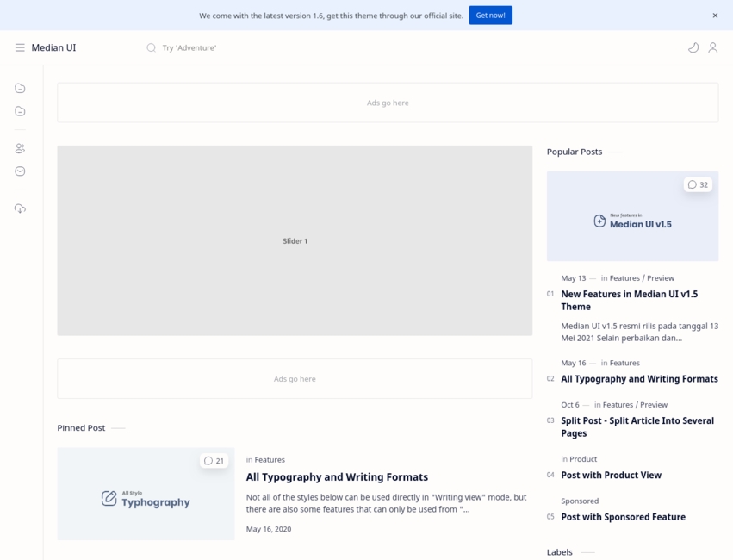Click the Ads go here box below slider
Screen dimensions: 733x560
pos(295,379)
